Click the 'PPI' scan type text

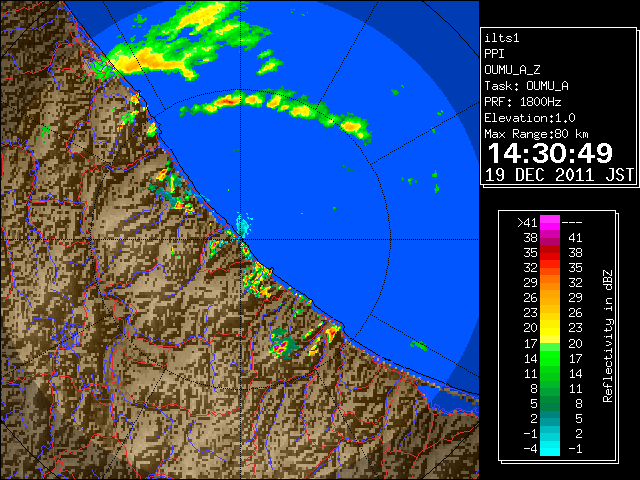click(494, 54)
